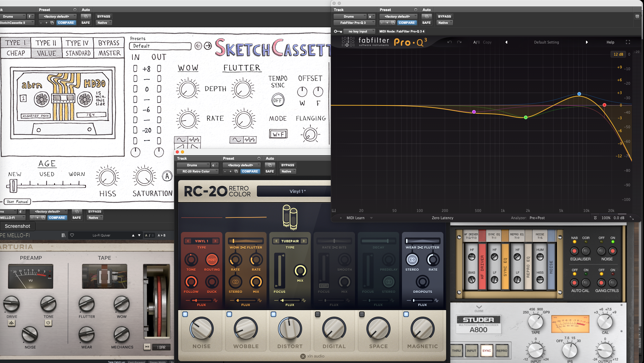Select the green EQ band node in Pro-Q 3

click(526, 118)
